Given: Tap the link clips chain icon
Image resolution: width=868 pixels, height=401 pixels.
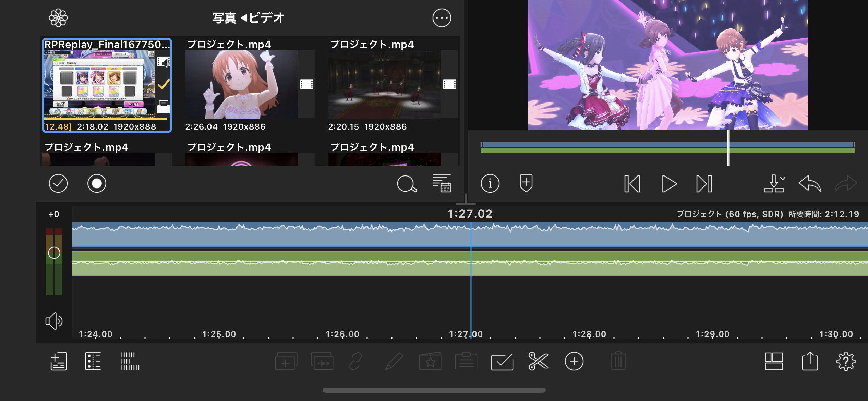Looking at the screenshot, I should [x=355, y=361].
